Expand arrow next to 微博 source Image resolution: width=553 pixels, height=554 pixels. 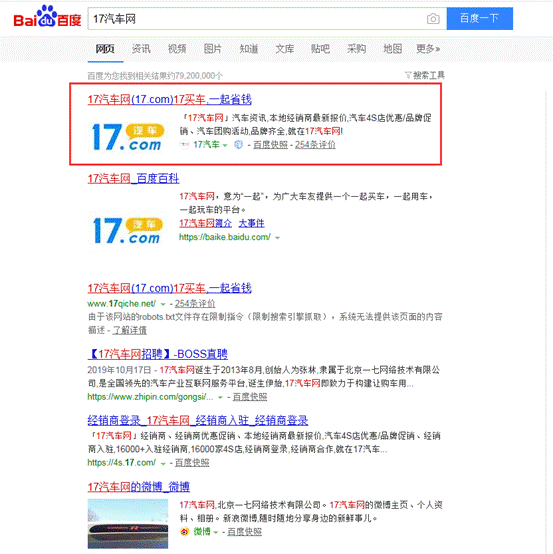[216, 532]
